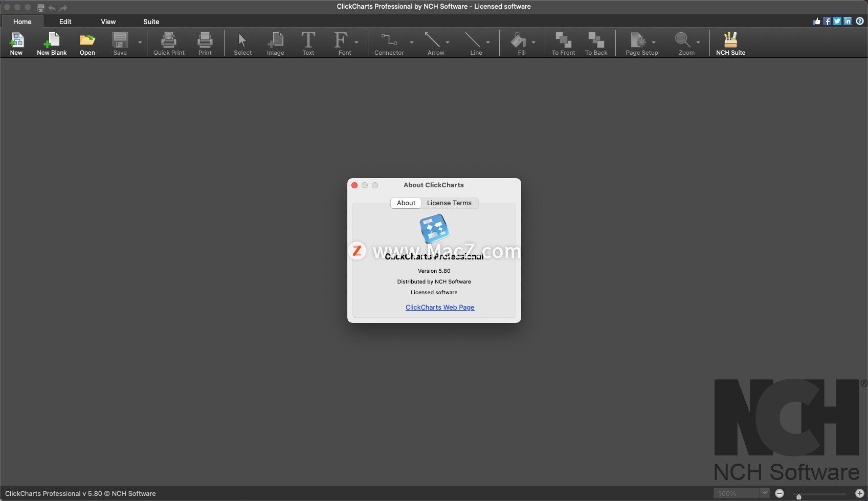Click the ClickCharts app logo in dialog
The height and width of the screenshot is (501, 868).
click(434, 228)
